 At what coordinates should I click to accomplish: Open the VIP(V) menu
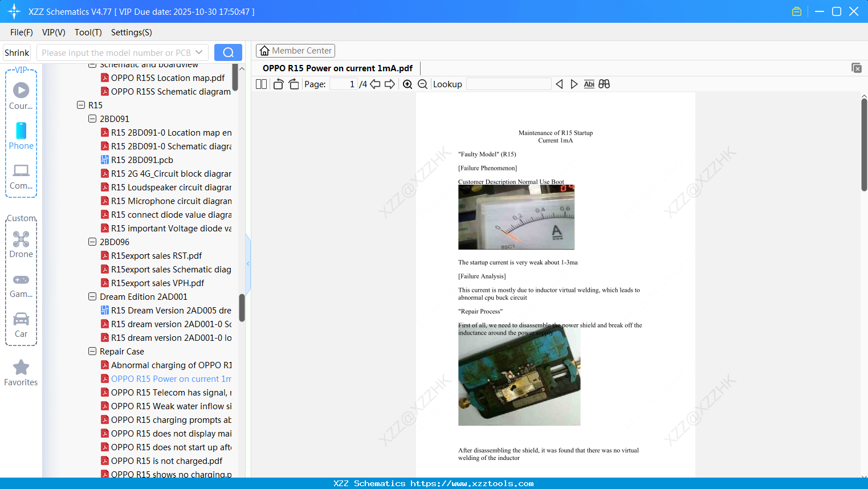(54, 32)
